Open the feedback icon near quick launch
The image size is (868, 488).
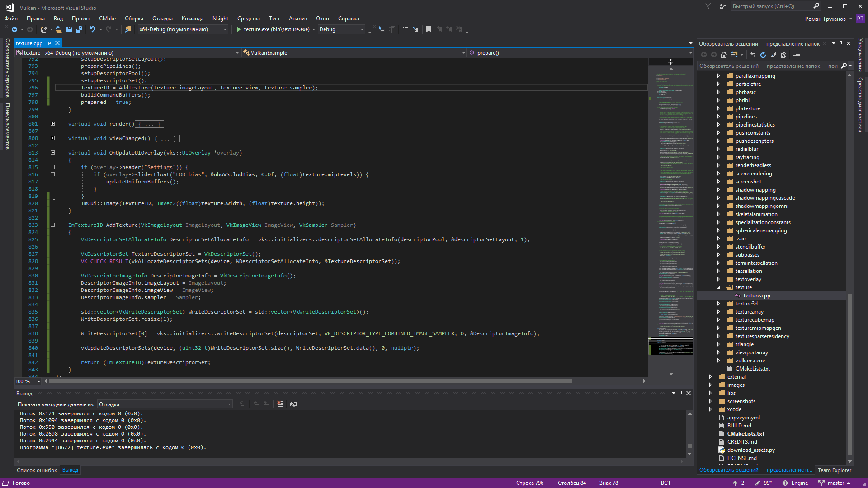tap(722, 6)
